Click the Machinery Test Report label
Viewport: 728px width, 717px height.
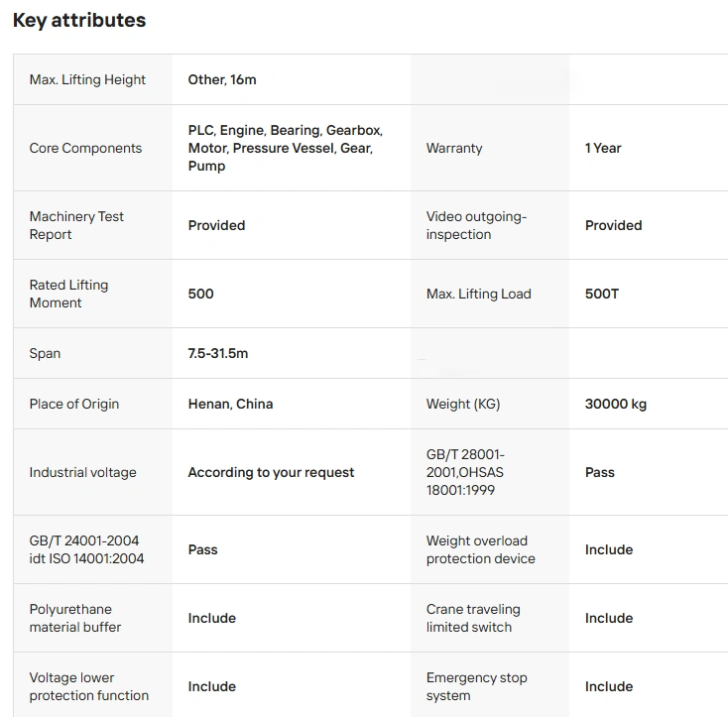76,225
